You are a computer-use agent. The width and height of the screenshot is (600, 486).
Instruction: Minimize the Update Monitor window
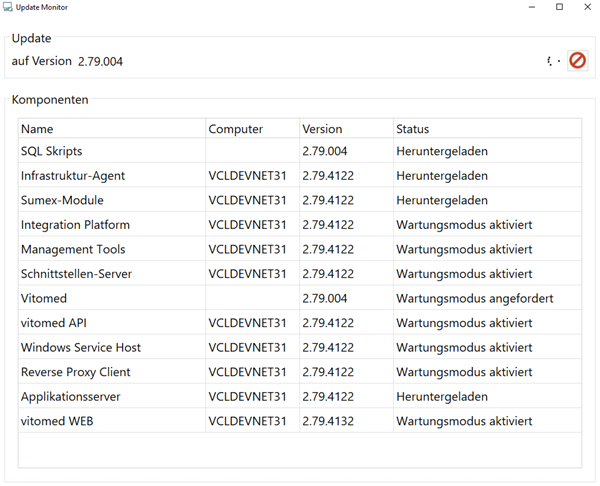click(532, 7)
